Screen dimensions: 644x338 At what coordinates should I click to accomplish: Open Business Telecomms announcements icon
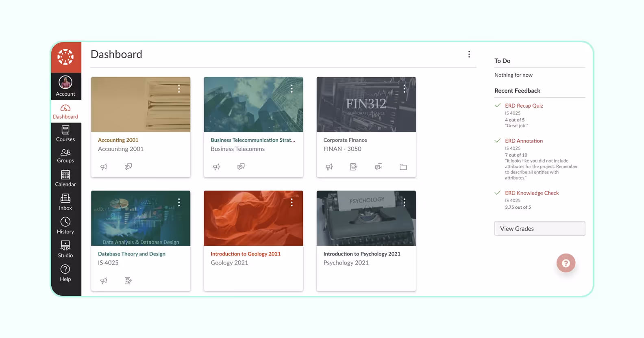point(217,167)
